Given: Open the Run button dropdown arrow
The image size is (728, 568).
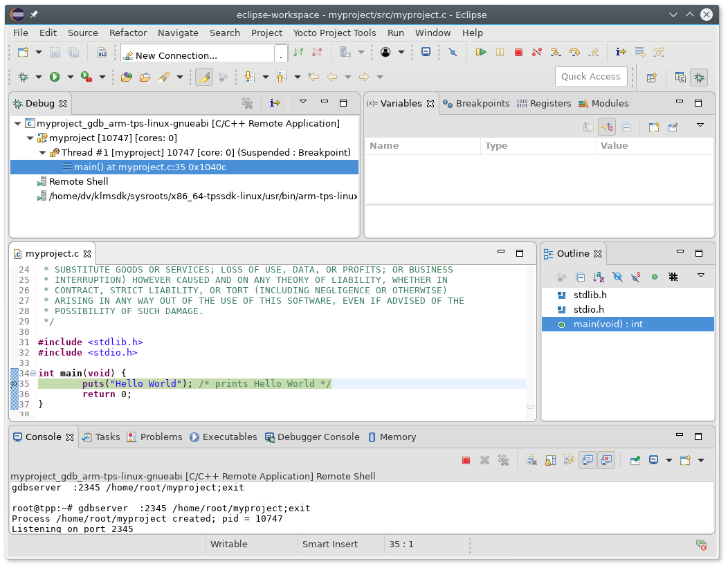Looking at the screenshot, I should coord(69,77).
